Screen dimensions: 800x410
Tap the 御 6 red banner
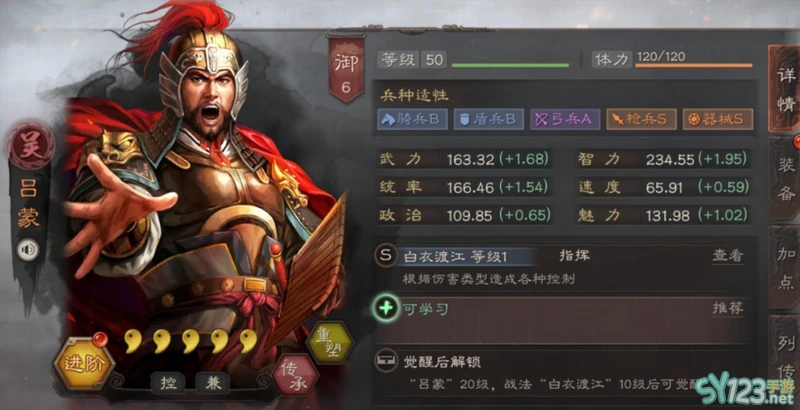point(346,69)
